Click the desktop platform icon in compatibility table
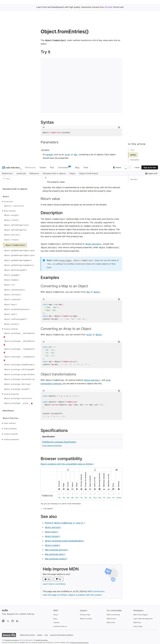Viewport: 160px width, 644px height. click(68, 470)
